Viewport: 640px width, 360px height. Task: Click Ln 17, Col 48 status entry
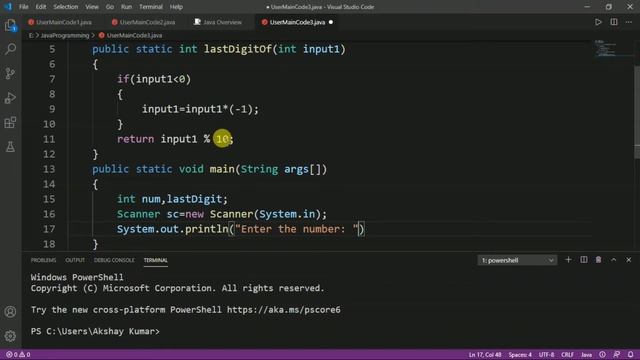[485, 355]
